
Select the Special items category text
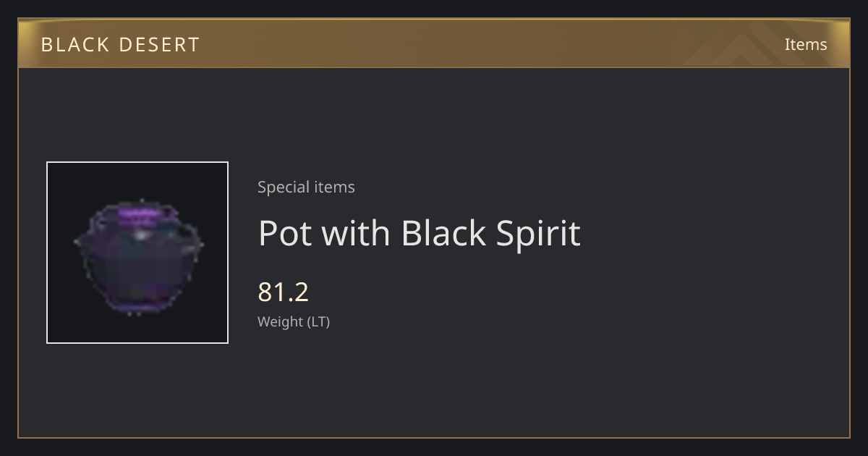click(306, 187)
